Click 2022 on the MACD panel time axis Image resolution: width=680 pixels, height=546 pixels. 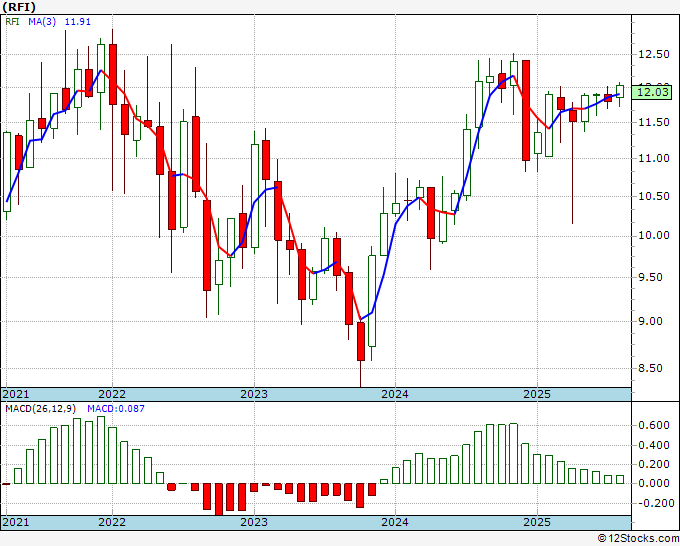coord(112,522)
